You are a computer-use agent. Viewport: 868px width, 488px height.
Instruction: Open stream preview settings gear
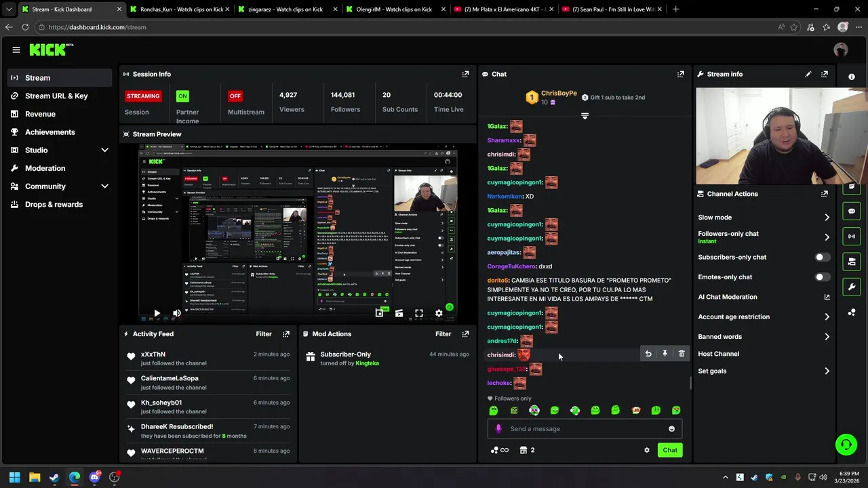(439, 313)
